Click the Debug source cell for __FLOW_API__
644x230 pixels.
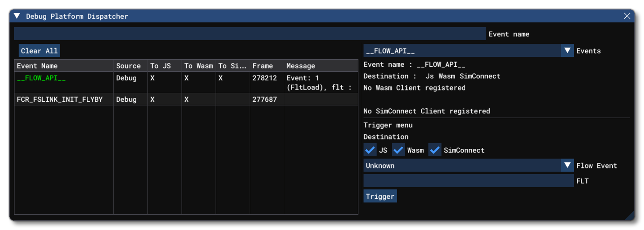click(126, 78)
